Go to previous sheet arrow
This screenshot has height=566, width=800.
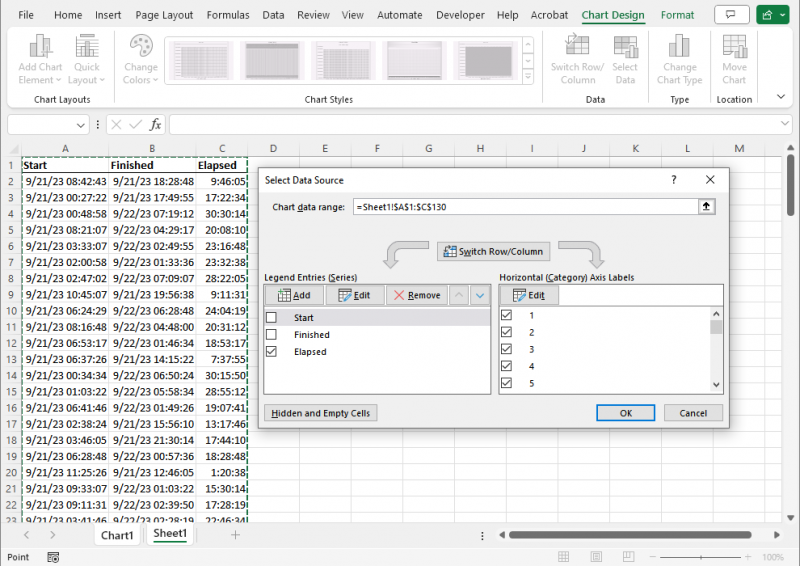tap(27, 535)
